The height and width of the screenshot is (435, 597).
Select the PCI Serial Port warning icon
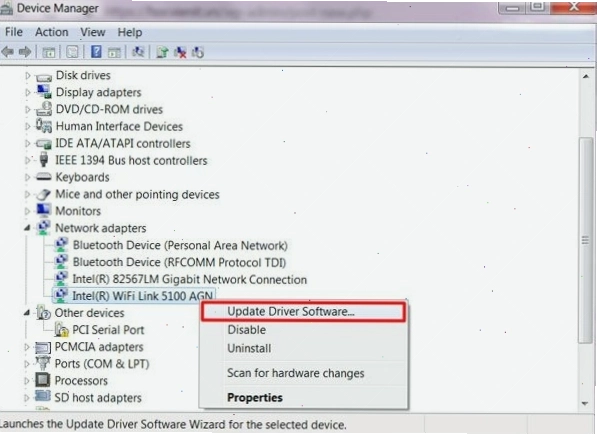[x=61, y=330]
